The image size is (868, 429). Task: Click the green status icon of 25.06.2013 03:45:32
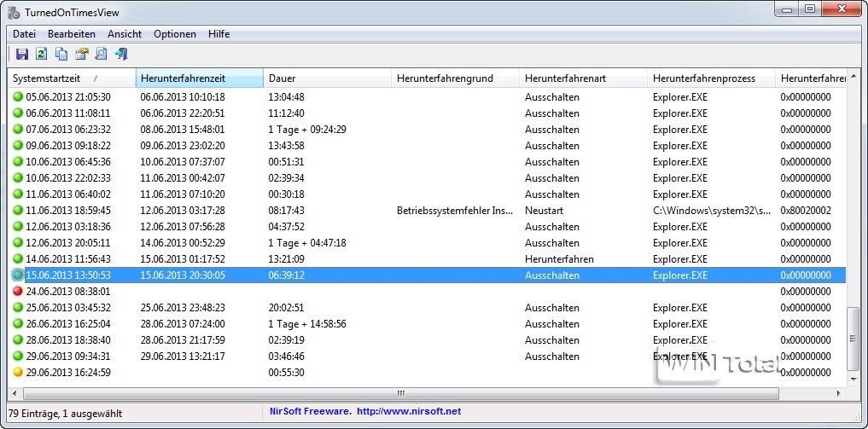pos(18,308)
